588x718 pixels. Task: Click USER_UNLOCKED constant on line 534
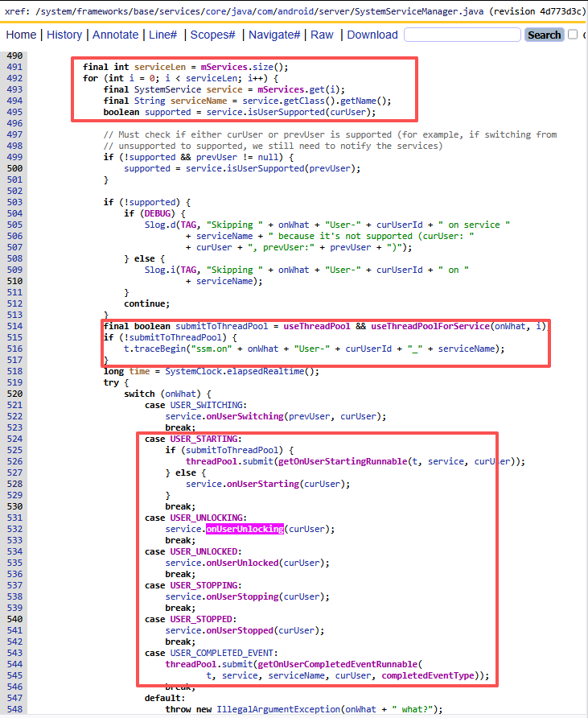[x=204, y=551]
